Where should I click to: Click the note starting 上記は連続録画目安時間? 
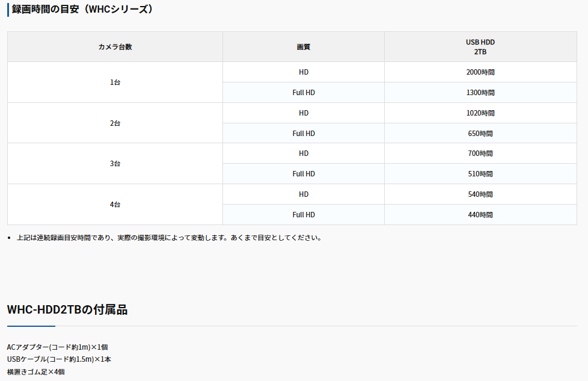[x=169, y=238]
